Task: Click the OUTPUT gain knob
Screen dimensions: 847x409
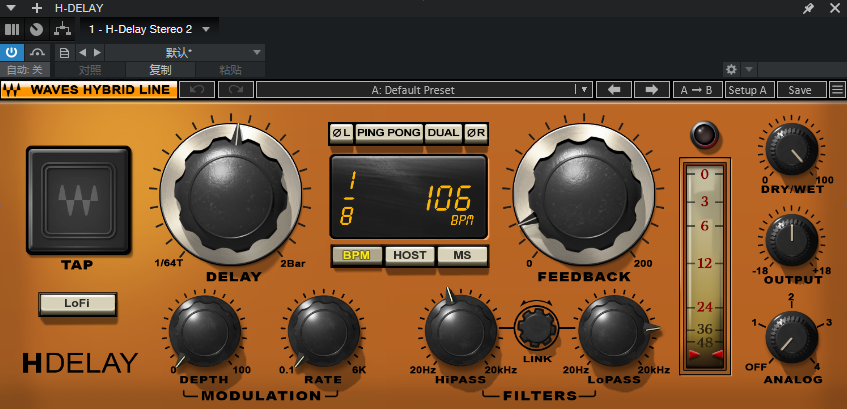Action: [x=791, y=240]
